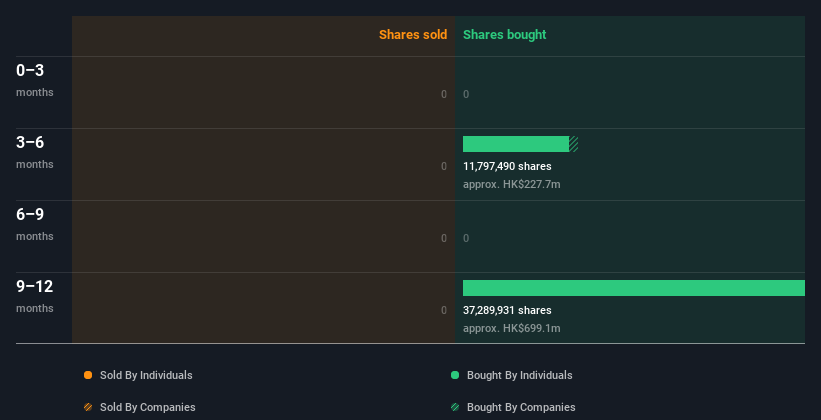This screenshot has width=821, height=420.
Task: Click the 0–3 months row label
Action: click(x=35, y=80)
